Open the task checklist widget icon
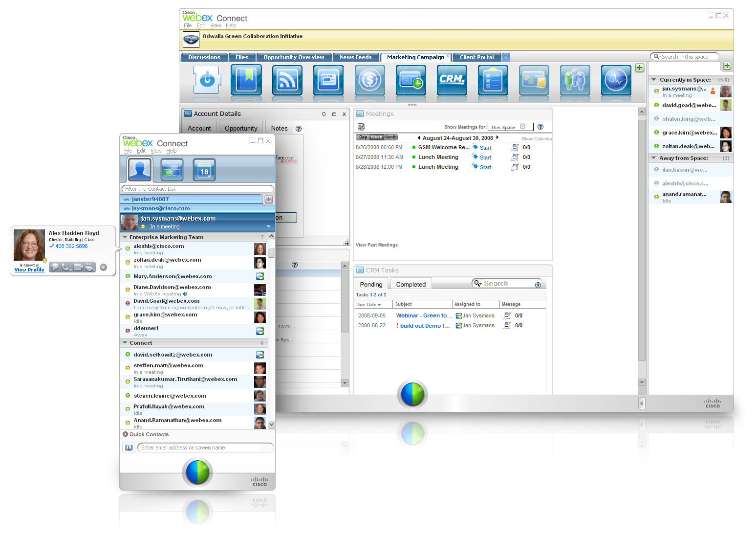Image resolution: width=756 pixels, height=538 pixels. 493,80
